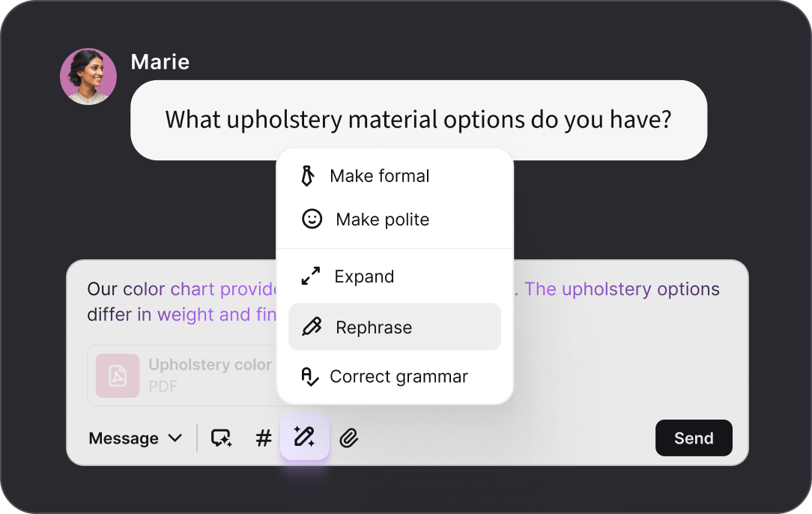
Task: Select the Make formal necktie icon
Action: (x=311, y=175)
